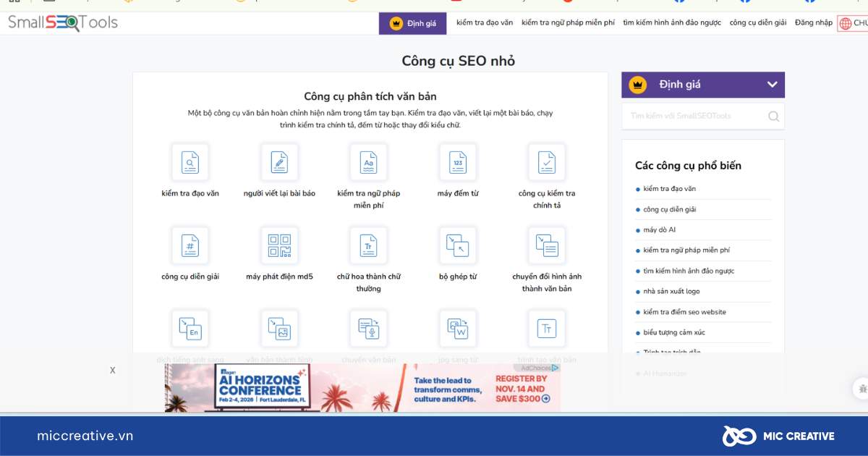The height and width of the screenshot is (456, 868).
Task: Select the kiểm tra đạo văn tool icon
Action: (x=190, y=162)
